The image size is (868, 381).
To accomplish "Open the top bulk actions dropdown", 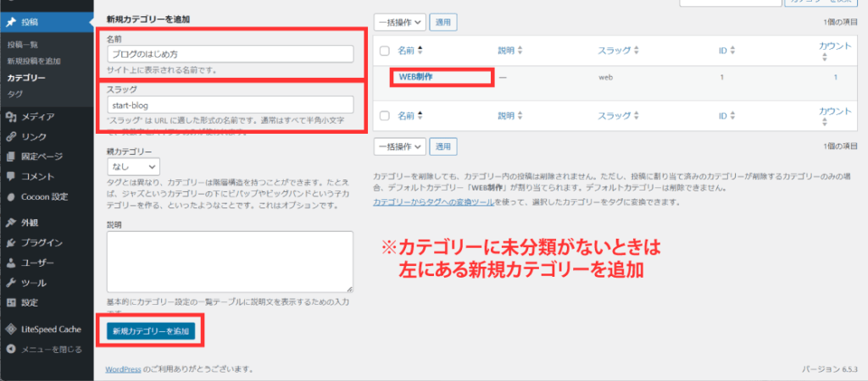I will point(398,22).
